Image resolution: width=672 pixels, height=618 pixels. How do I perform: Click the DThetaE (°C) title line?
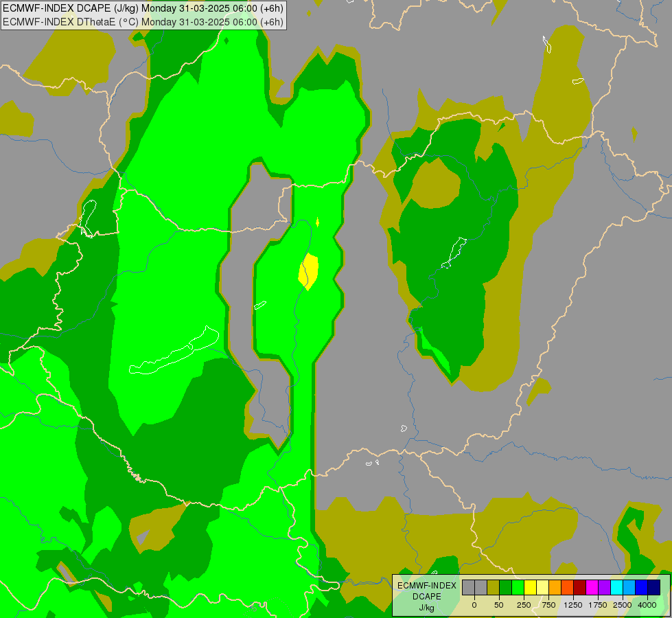pyautogui.click(x=143, y=22)
